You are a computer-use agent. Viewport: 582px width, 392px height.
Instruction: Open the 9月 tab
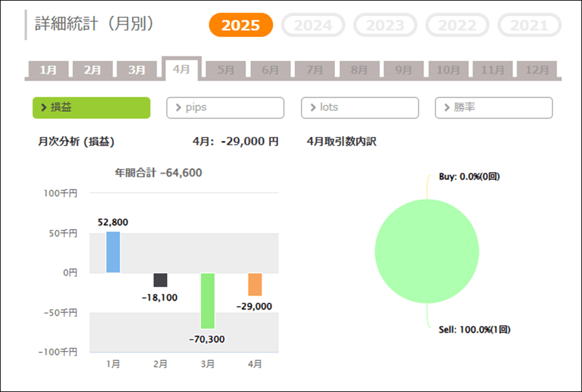click(x=404, y=69)
